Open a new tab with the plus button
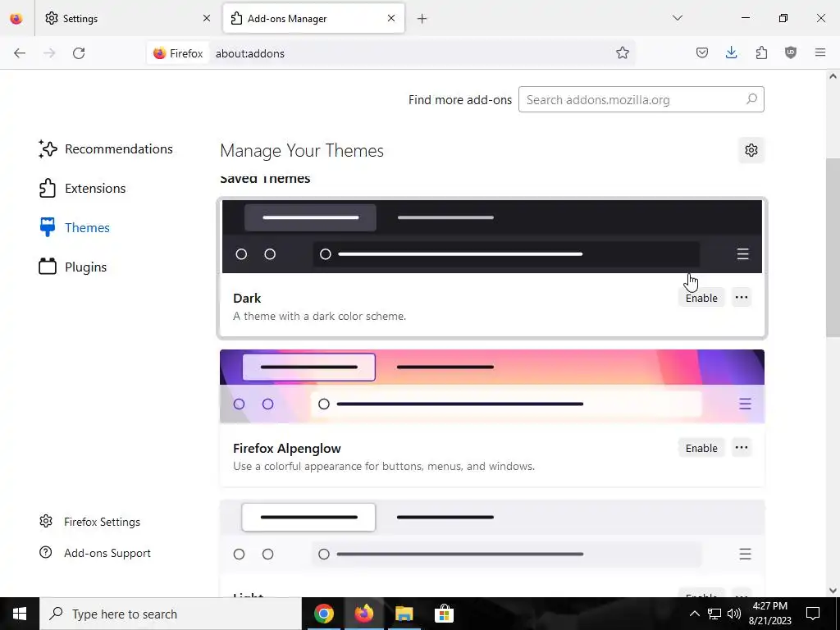Image resolution: width=840 pixels, height=630 pixels. point(422,19)
